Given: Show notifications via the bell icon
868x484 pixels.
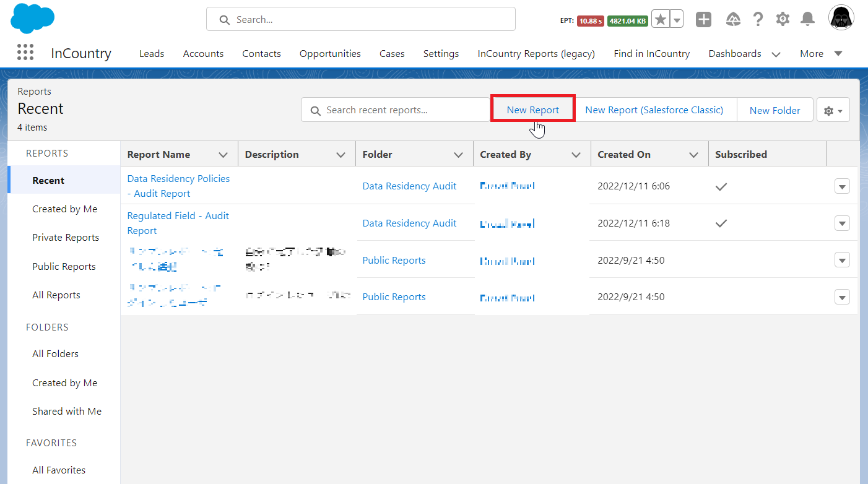Looking at the screenshot, I should pyautogui.click(x=807, y=20).
